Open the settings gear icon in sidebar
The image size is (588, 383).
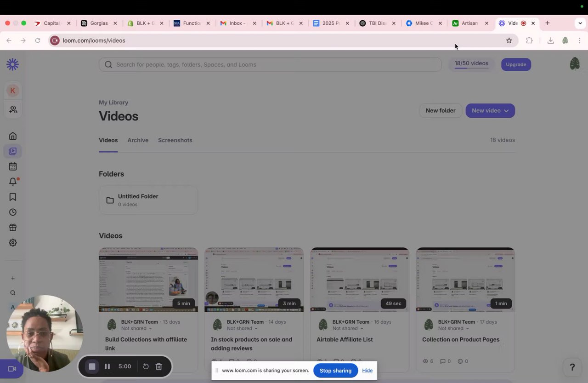click(x=13, y=242)
